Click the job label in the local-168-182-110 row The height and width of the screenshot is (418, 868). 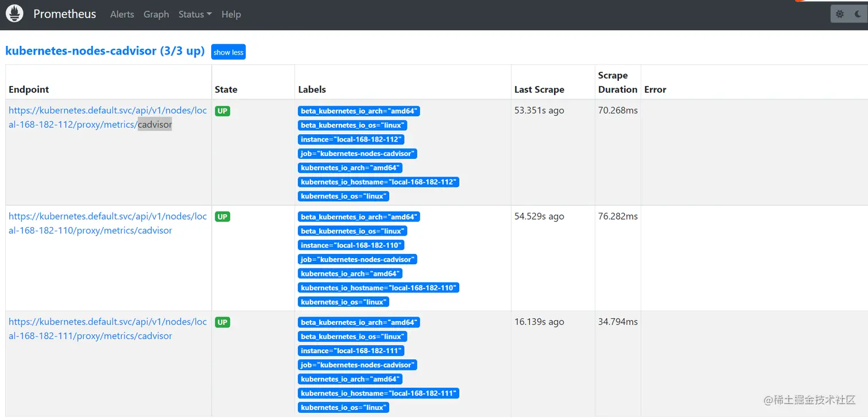[358, 259]
